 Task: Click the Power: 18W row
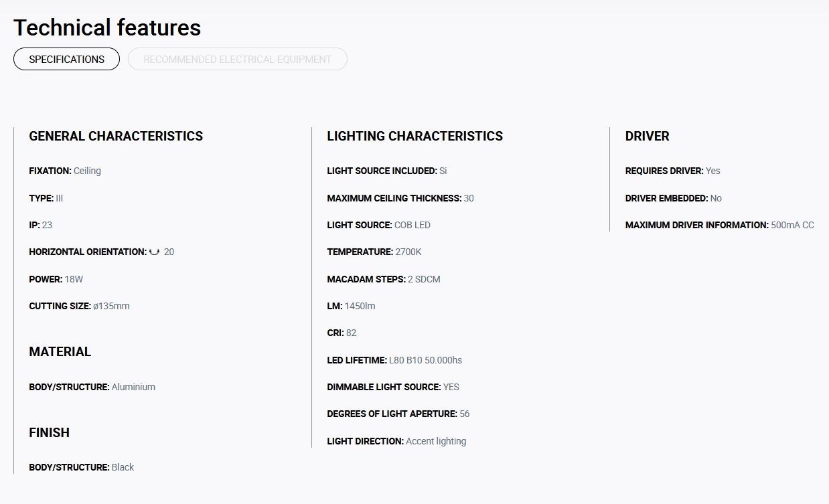pyautogui.click(x=56, y=279)
